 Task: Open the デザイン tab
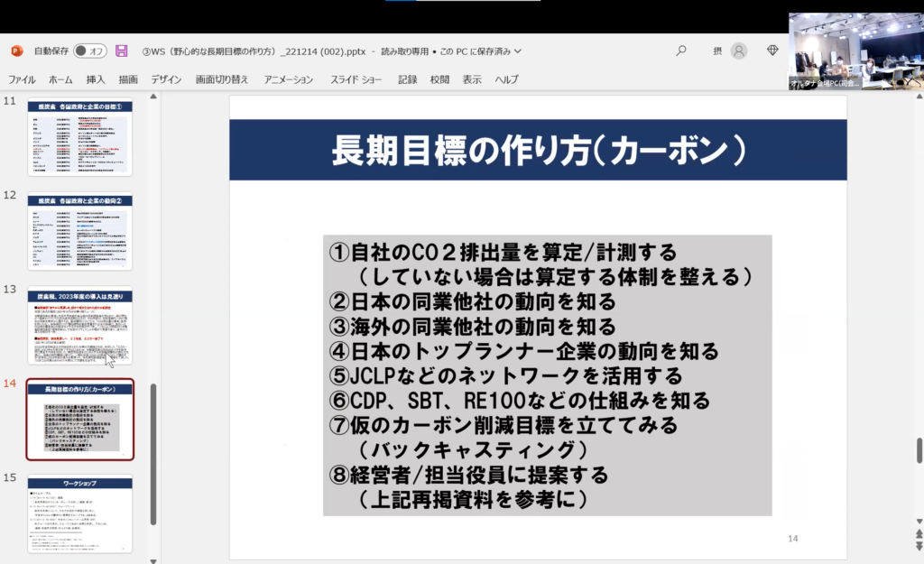click(x=166, y=79)
